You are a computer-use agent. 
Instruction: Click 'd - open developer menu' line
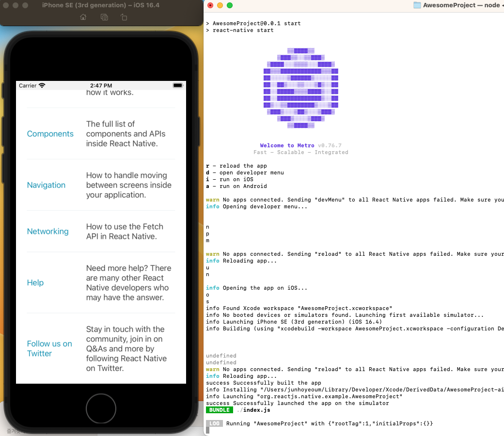(245, 172)
